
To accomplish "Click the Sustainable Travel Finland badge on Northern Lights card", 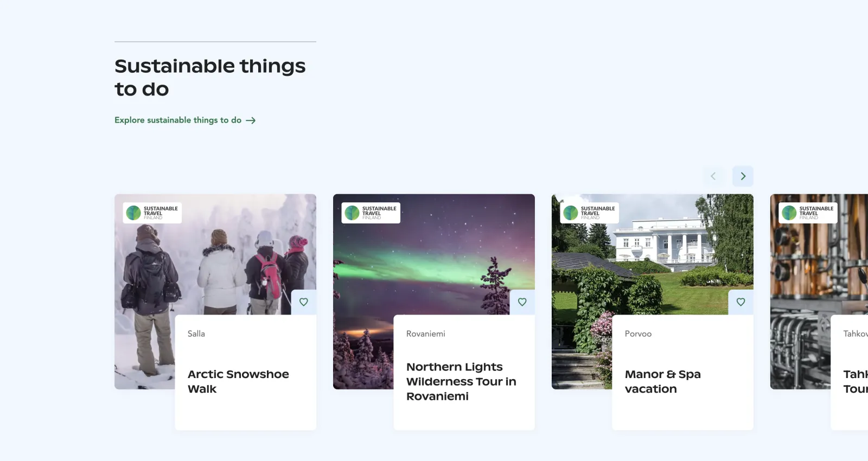I will pyautogui.click(x=371, y=212).
